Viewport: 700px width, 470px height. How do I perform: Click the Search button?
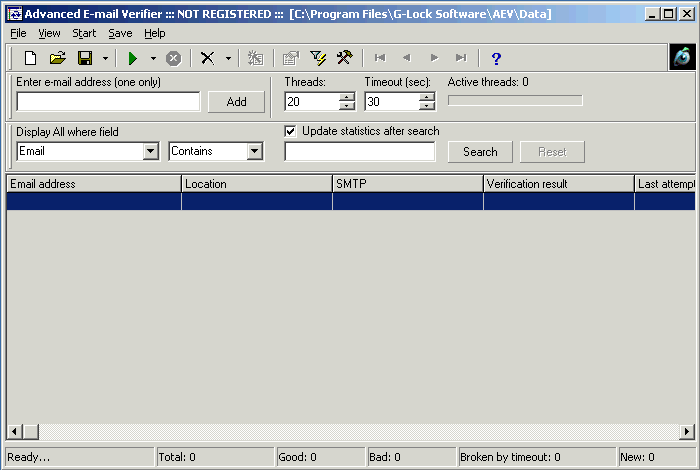click(480, 152)
